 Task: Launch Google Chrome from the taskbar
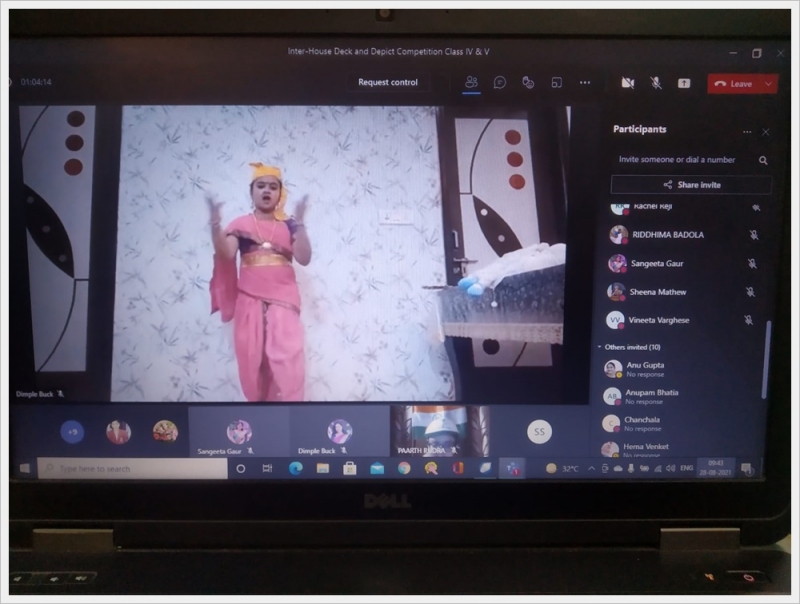tap(404, 468)
